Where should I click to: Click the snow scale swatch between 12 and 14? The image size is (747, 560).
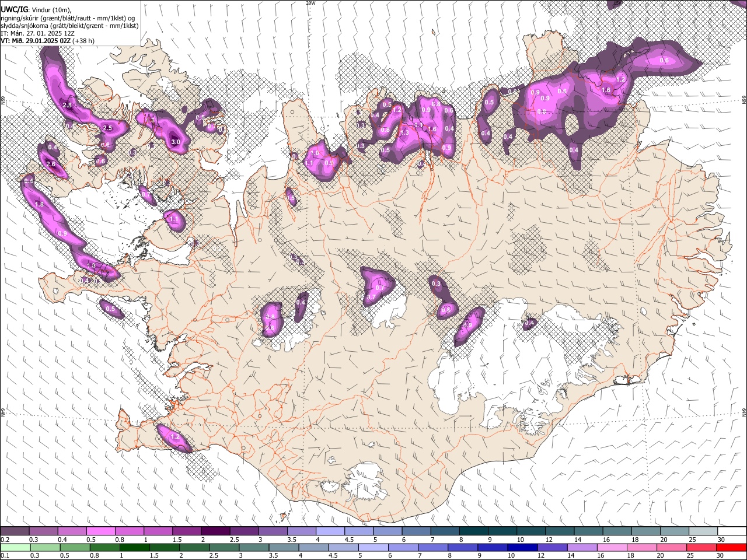tap(560, 531)
